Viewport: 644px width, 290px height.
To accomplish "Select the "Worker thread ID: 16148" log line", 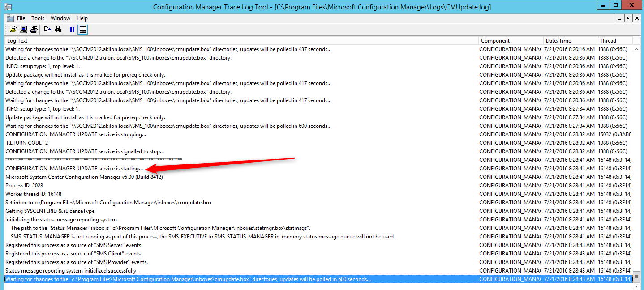I will coord(318,194).
